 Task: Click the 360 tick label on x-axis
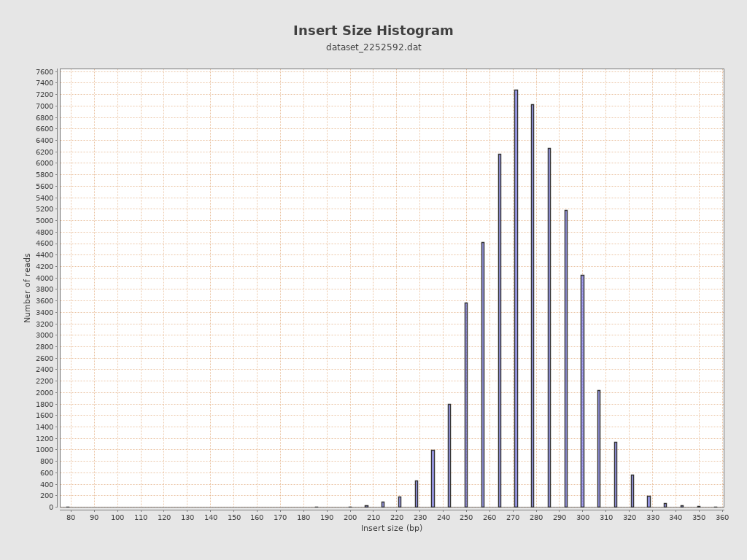(x=721, y=517)
